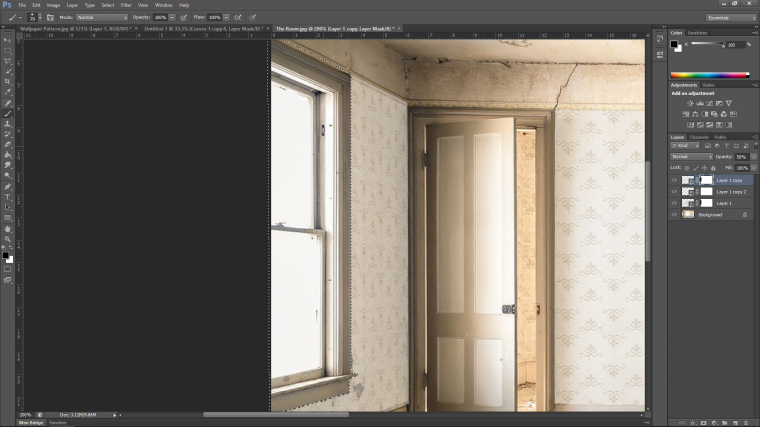Hide the Background layer

pos(674,215)
